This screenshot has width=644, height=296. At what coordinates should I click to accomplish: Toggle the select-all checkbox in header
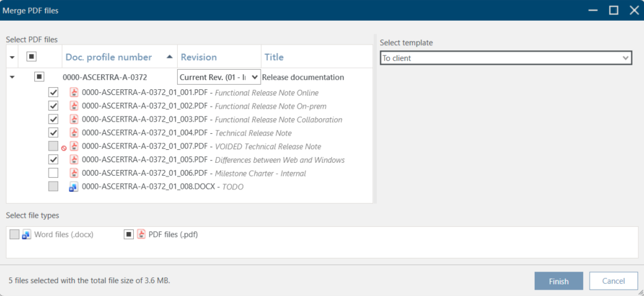(31, 57)
